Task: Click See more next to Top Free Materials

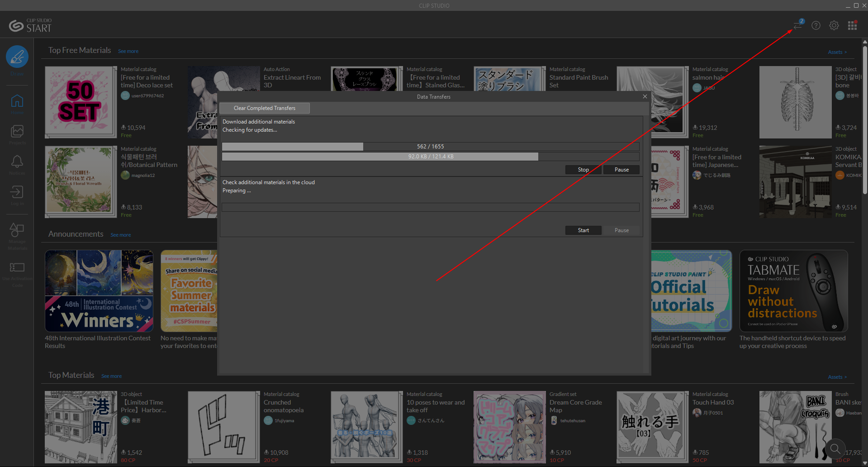Action: coord(128,51)
